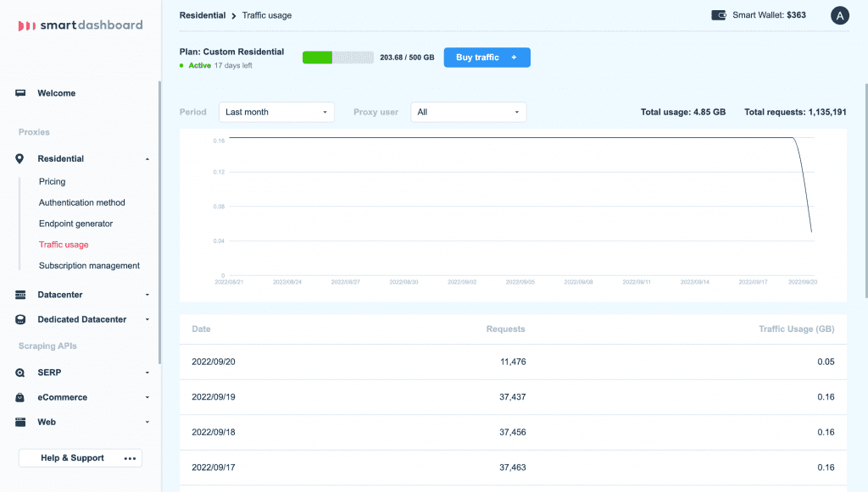Click the Residential location pin icon
Image resolution: width=868 pixels, height=492 pixels.
[x=20, y=158]
